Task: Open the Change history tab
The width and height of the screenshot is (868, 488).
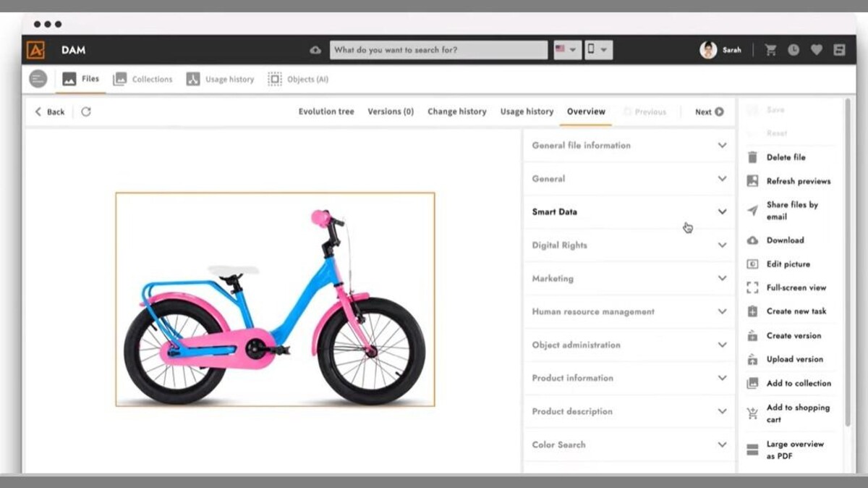Action: [457, 112]
